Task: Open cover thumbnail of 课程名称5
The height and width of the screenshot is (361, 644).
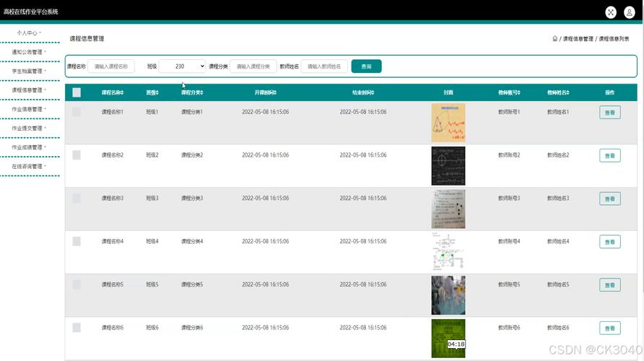Action: [448, 295]
